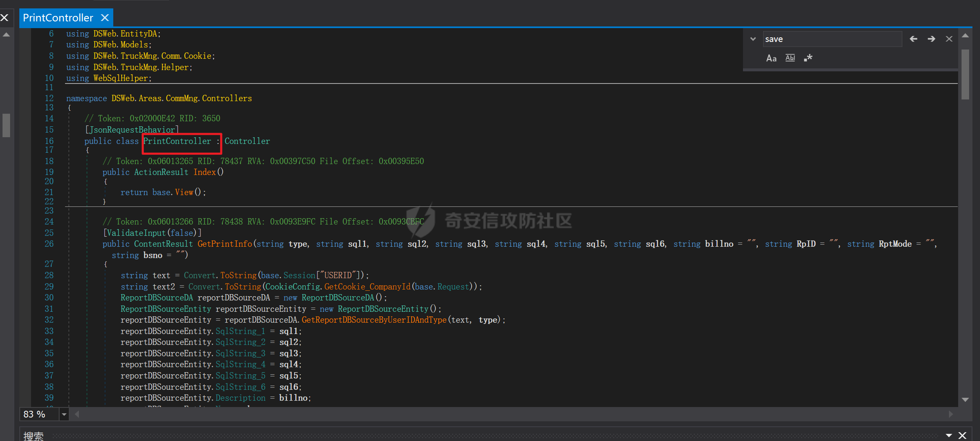Screen dimensions: 980x441
Task: Click the editor vertical scrollbar thumb
Action: [965, 74]
